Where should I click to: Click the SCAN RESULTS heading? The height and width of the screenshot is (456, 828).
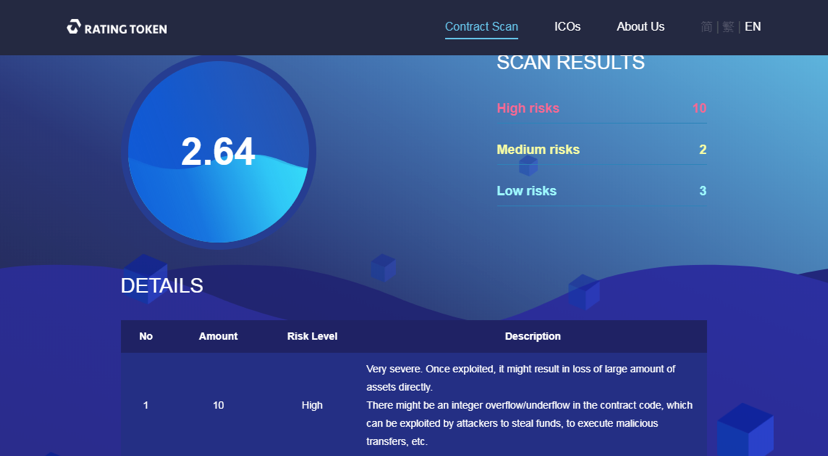tap(570, 62)
